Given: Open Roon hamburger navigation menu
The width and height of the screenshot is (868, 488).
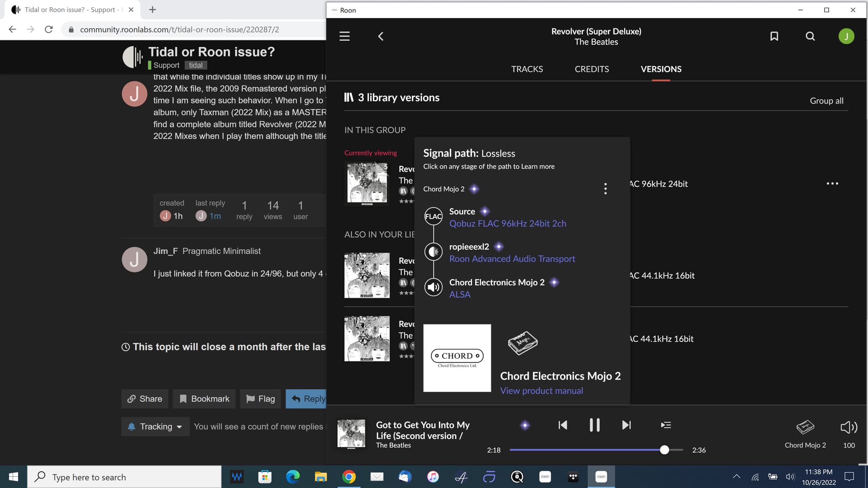Looking at the screenshot, I should pyautogui.click(x=344, y=36).
